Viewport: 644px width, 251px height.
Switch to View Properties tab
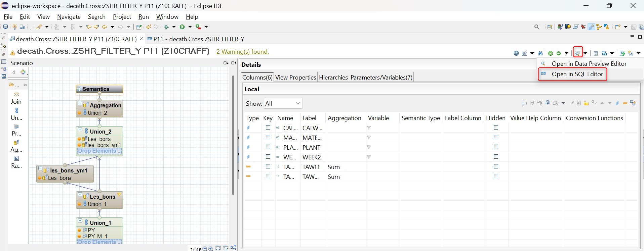coord(295,78)
